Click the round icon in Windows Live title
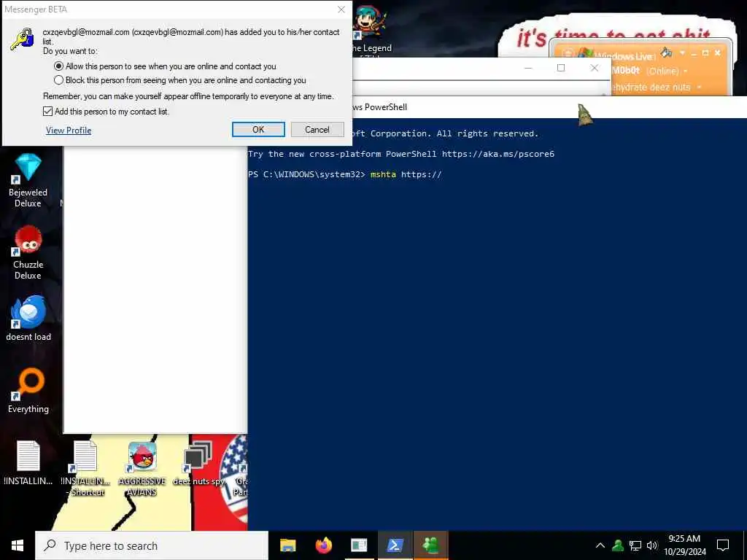 click(x=568, y=53)
